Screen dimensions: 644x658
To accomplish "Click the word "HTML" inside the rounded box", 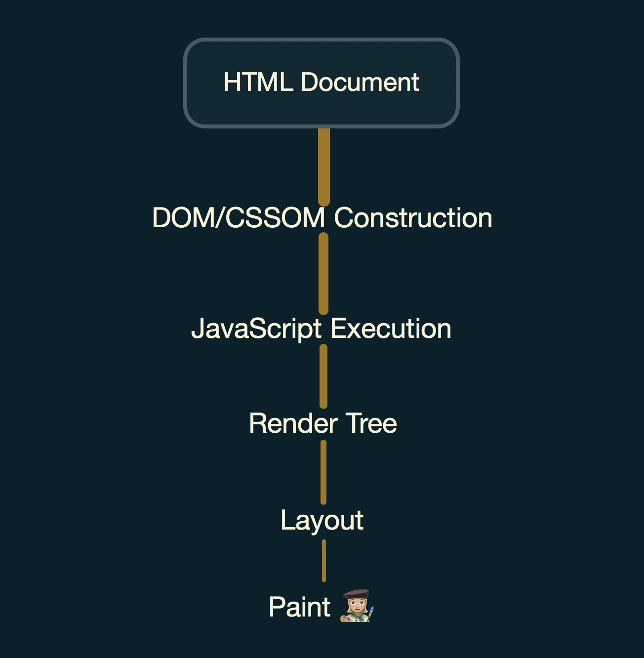I will (258, 82).
